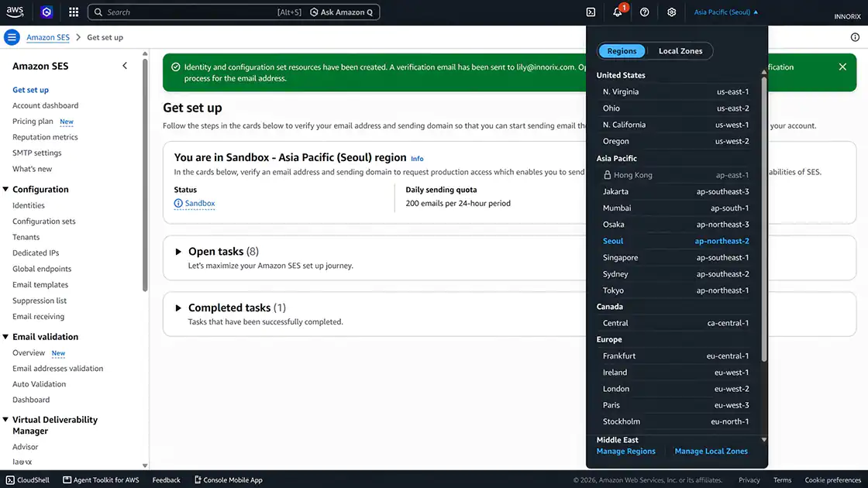Image resolution: width=868 pixels, height=488 pixels.
Task: Select Stockholm eu-north-1 region
Action: [675, 421]
